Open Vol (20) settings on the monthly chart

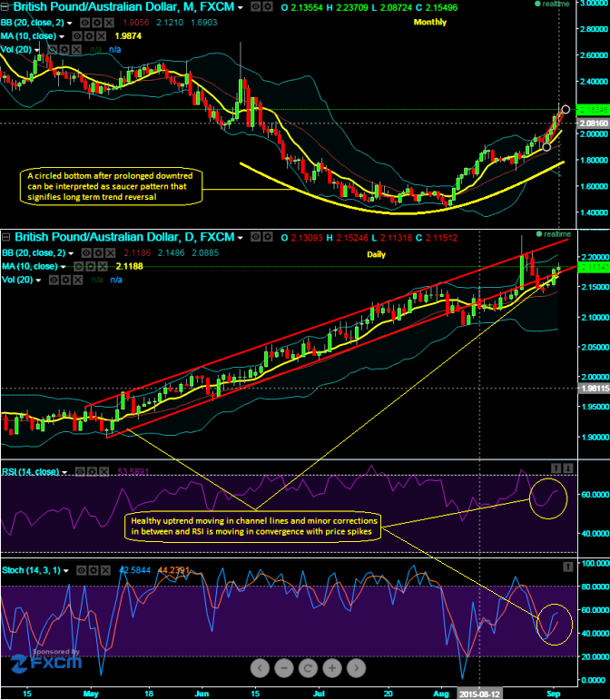pos(64,50)
